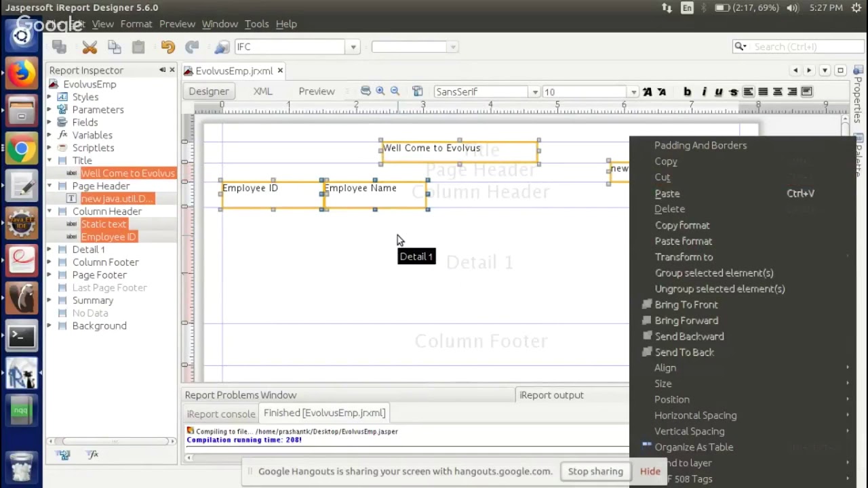Open the Tools menu

[x=256, y=24]
